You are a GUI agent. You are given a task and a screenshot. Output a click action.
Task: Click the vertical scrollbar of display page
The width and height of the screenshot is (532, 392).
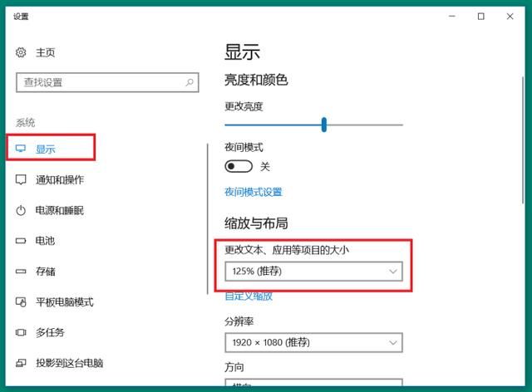pos(523,140)
